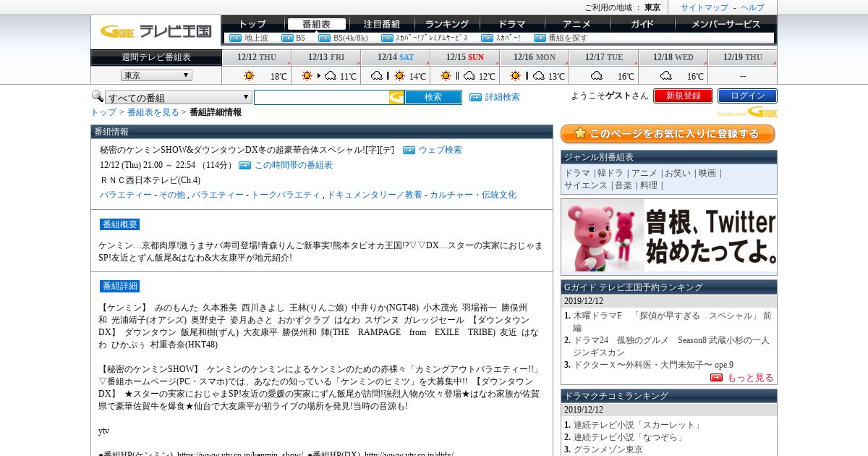Screen dimensions: 868x456
Task: Click the 料理 genre link
Action: pyautogui.click(x=649, y=185)
